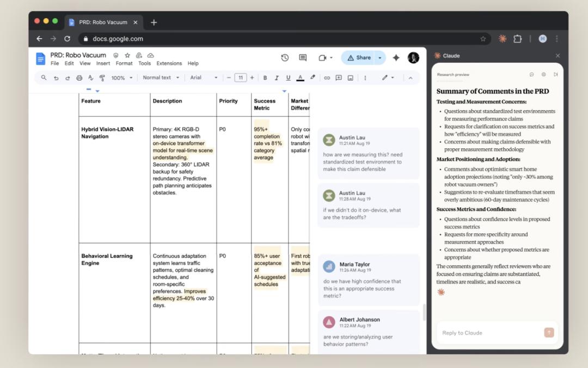Open the text color picker
This screenshot has height=368, width=588.
click(300, 78)
